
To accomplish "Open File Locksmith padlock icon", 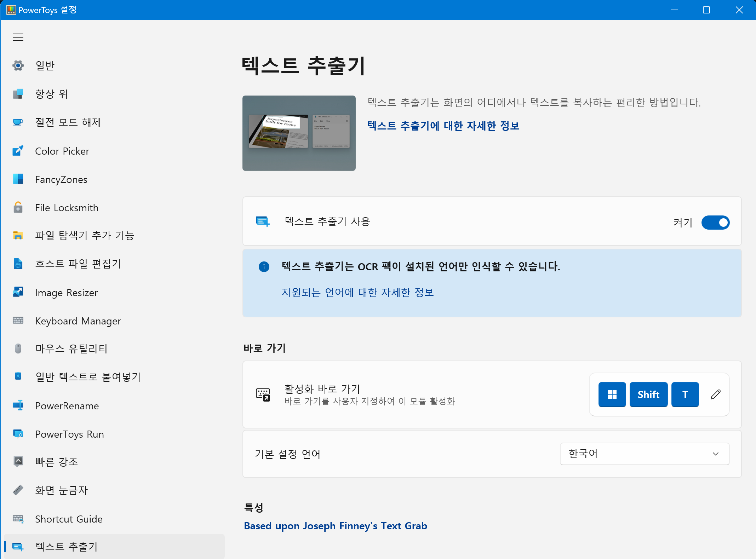I will click(18, 208).
